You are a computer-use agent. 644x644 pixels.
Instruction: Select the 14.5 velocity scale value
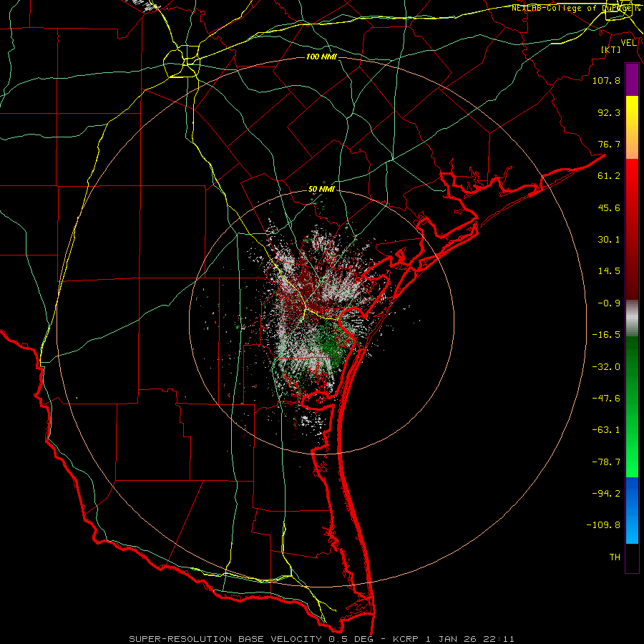coord(609,271)
